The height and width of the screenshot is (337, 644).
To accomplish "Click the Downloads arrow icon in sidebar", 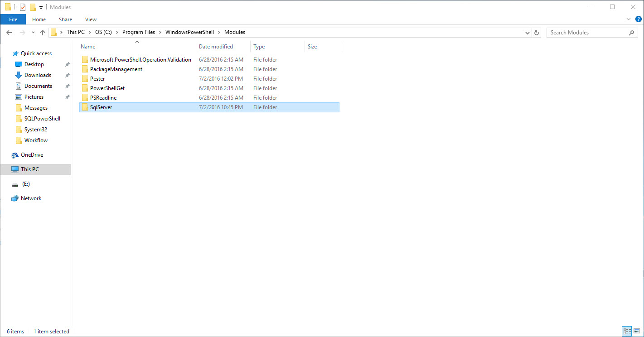I will click(19, 75).
